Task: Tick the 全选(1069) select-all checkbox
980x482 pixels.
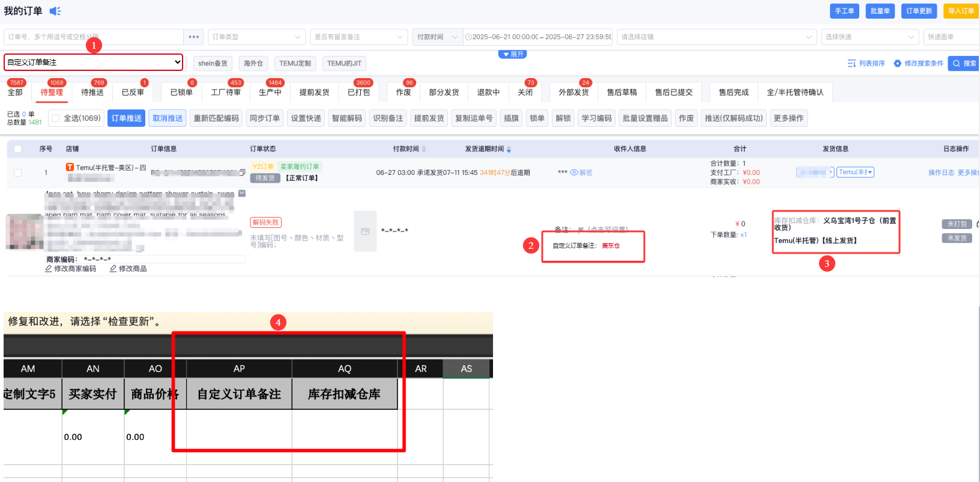Action: click(x=56, y=118)
